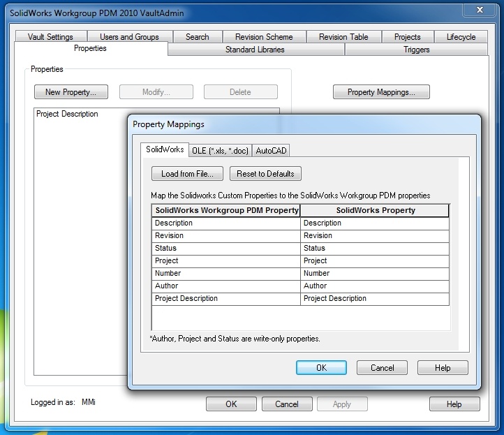This screenshot has width=504, height=435.
Task: Confirm Property Mappings with OK
Action: tap(321, 367)
